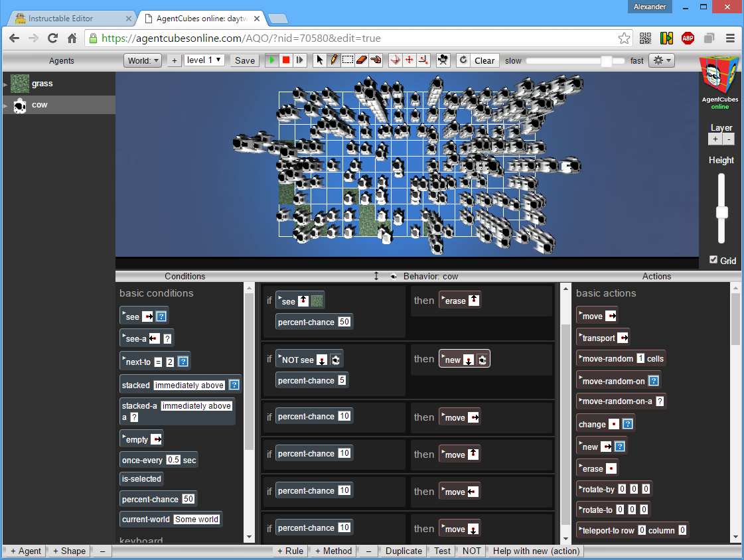Reload the browser page
744x560 pixels.
click(x=52, y=38)
